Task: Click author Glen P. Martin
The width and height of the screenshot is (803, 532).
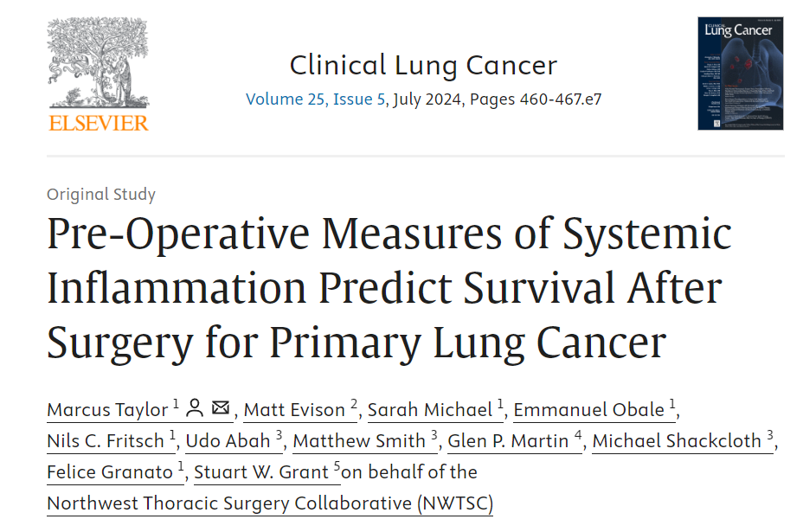Action: point(508,441)
